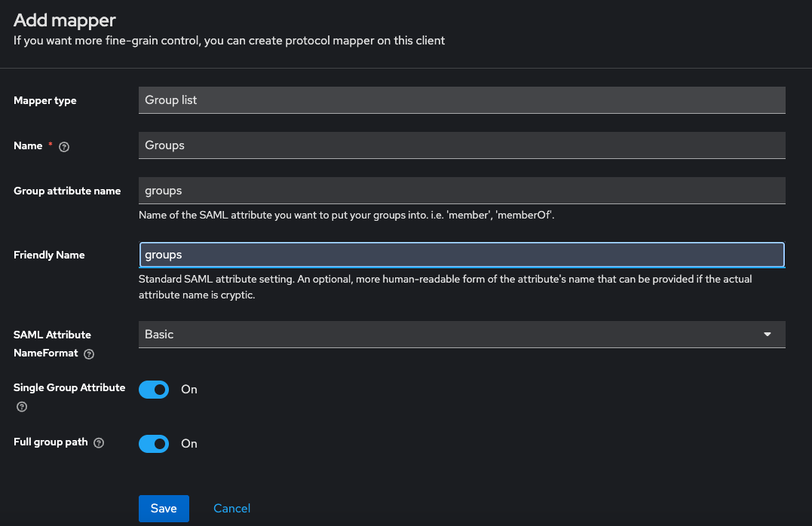
Task: Open help for SAML Attribute NameFormat
Action: click(x=89, y=353)
